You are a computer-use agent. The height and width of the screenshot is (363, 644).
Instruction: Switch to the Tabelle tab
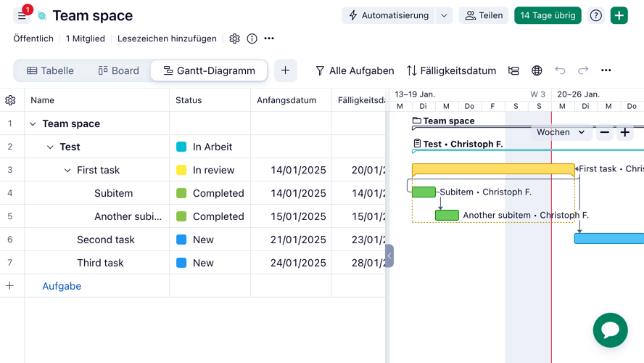pyautogui.click(x=50, y=70)
